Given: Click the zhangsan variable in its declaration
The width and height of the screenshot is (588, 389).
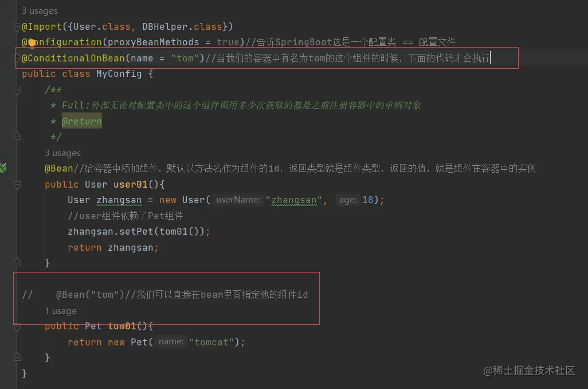Looking at the screenshot, I should (x=119, y=200).
